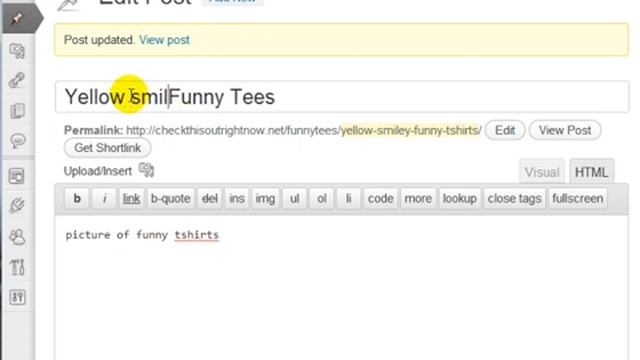This screenshot has width=640, height=360.
Task: Open the Settings sliders icon in sidebar
Action: 17,297
